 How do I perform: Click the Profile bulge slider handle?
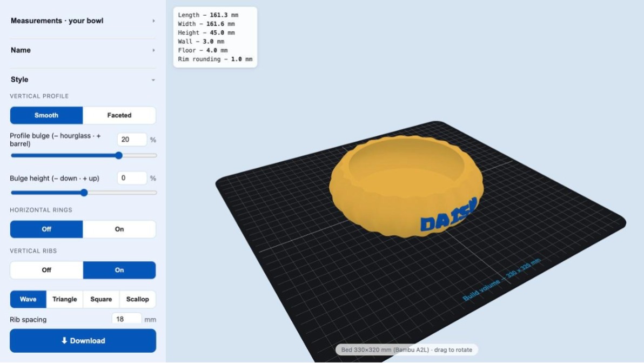tap(119, 155)
